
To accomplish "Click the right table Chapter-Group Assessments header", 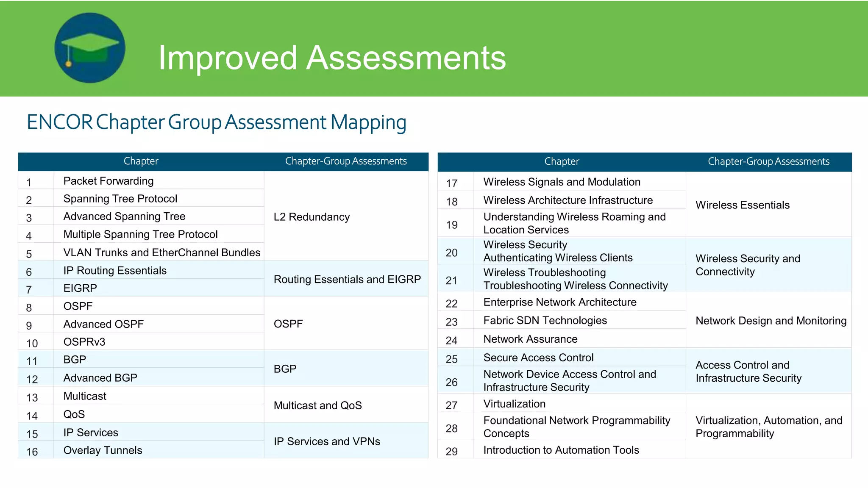I will coord(768,161).
